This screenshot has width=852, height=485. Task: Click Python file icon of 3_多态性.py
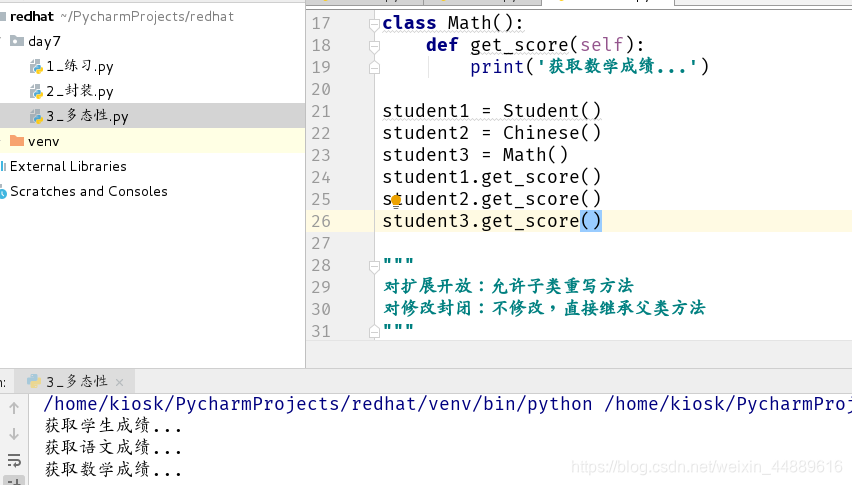coord(36,117)
